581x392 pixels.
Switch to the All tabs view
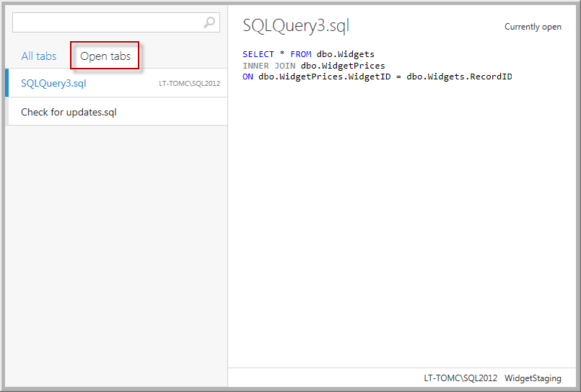(39, 56)
